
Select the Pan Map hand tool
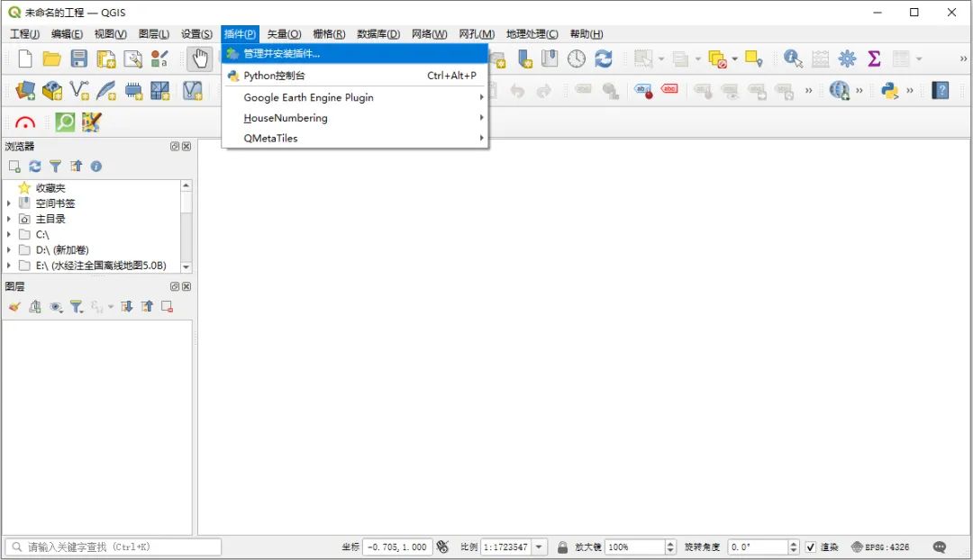pyautogui.click(x=199, y=59)
